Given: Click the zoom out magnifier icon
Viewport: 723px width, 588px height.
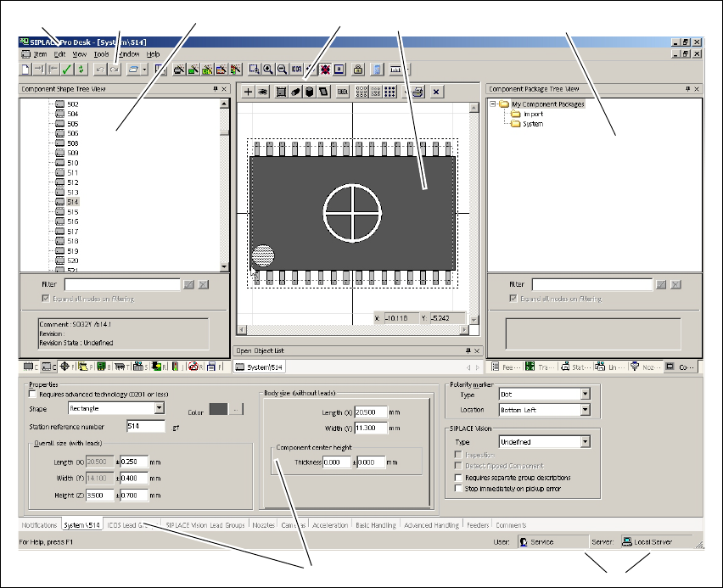Looking at the screenshot, I should (x=281, y=70).
